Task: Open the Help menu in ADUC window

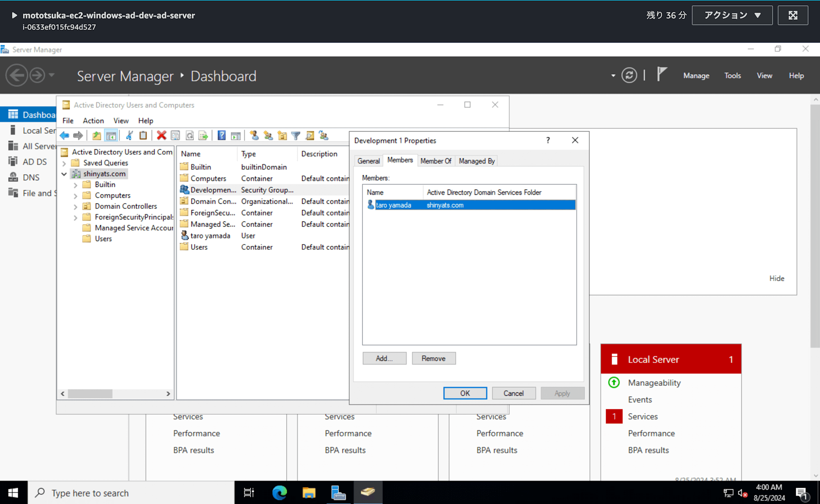Action: coord(146,121)
